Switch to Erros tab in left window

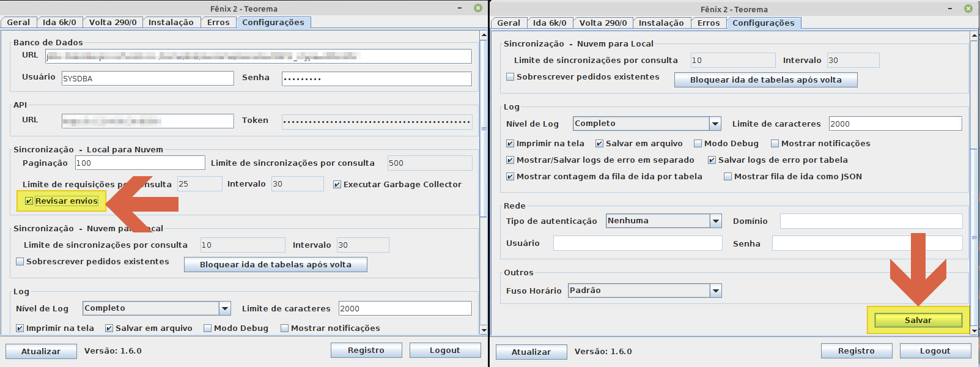pyautogui.click(x=218, y=23)
